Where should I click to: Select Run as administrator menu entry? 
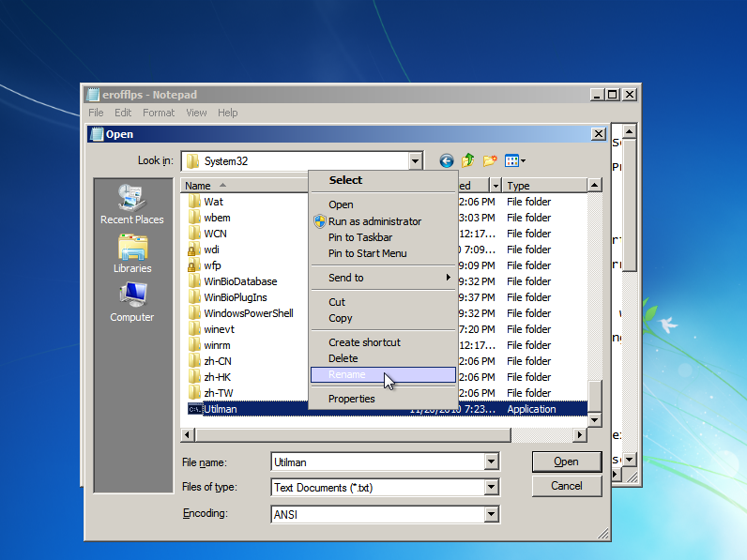374,221
